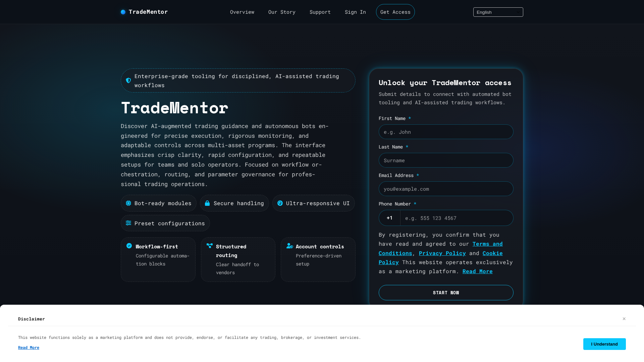Click the Account controls card heading

coord(320,246)
